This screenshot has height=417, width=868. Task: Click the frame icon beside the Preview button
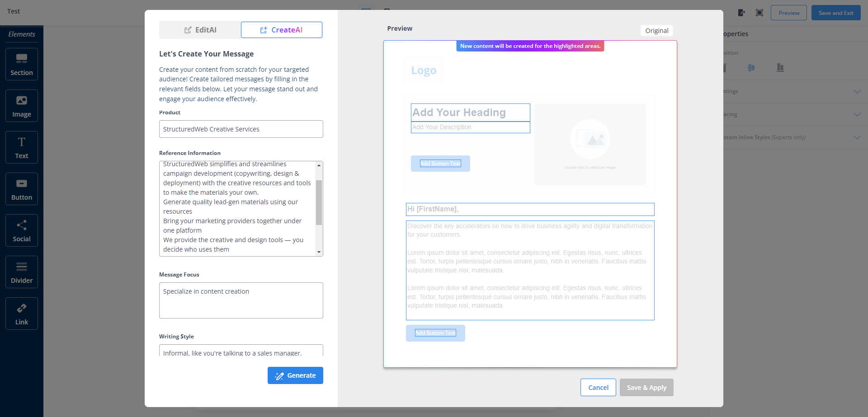(759, 13)
